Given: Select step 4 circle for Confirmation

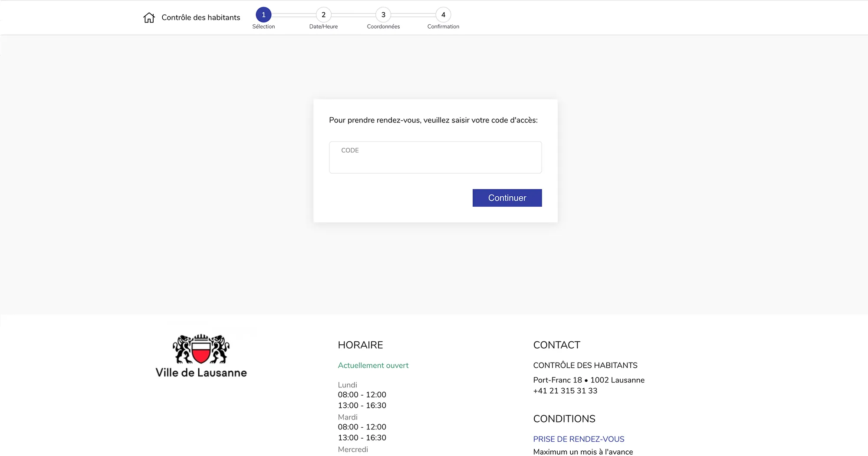Looking at the screenshot, I should point(443,15).
